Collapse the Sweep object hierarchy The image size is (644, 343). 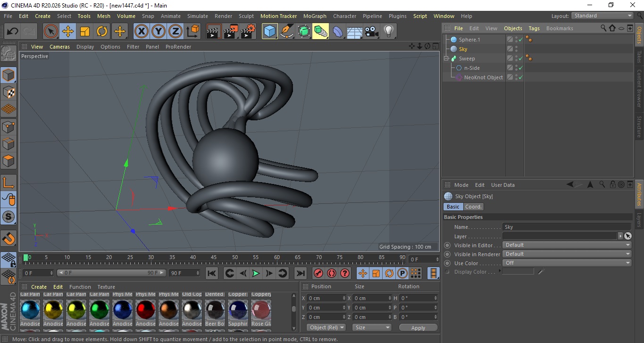point(446,59)
